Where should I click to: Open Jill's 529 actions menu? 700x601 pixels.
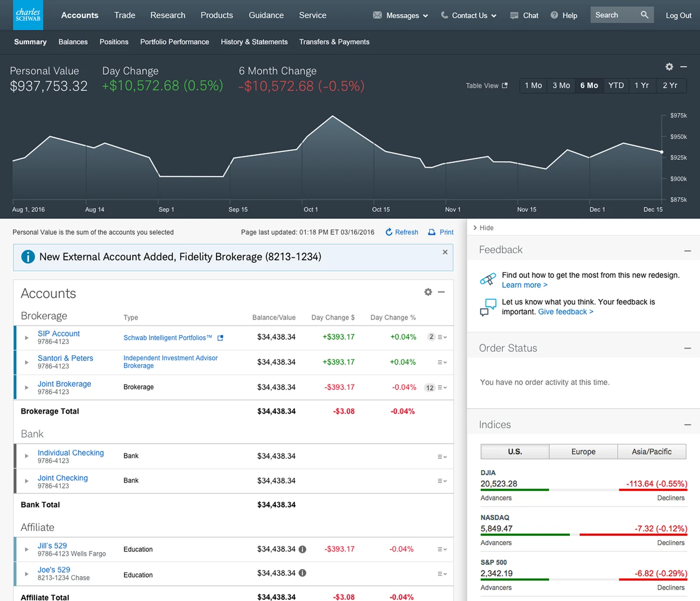442,549
